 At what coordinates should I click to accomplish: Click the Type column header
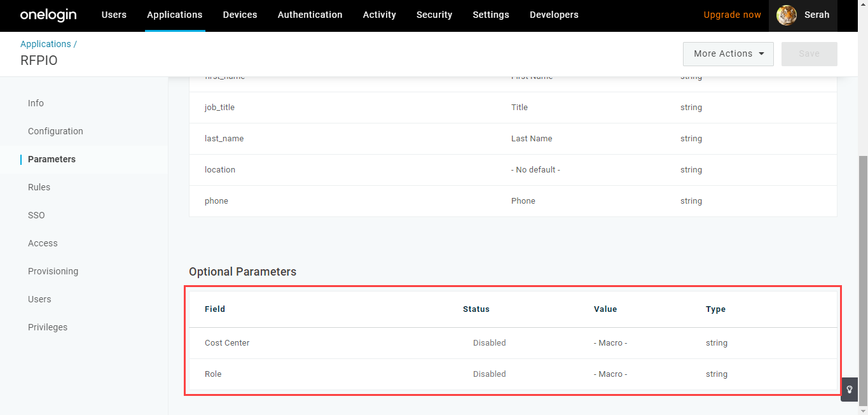[715, 309]
